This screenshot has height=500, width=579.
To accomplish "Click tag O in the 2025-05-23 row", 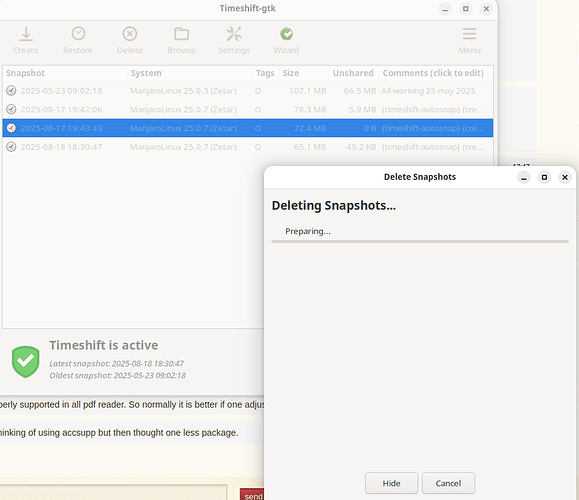I will click(x=258, y=91).
